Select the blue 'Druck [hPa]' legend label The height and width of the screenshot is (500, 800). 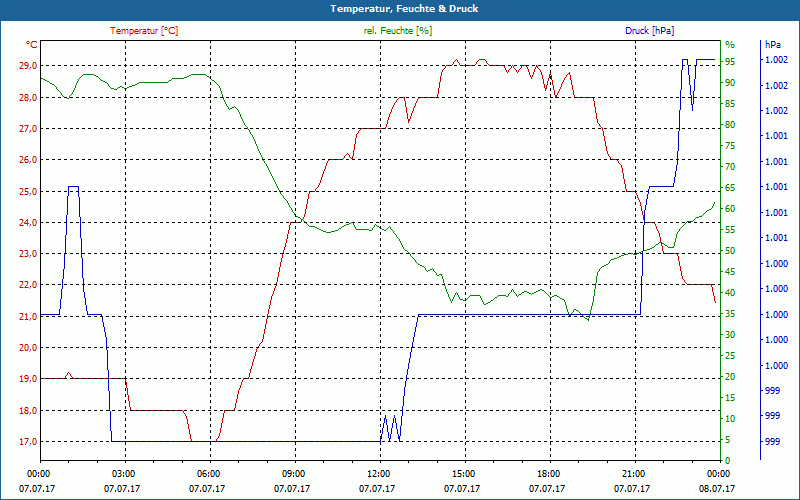pyautogui.click(x=649, y=31)
